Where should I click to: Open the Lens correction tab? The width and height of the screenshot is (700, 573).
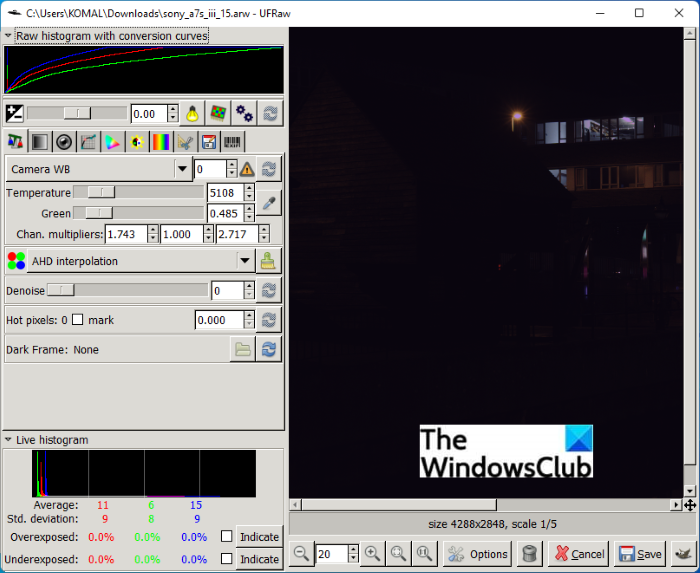pyautogui.click(x=64, y=142)
